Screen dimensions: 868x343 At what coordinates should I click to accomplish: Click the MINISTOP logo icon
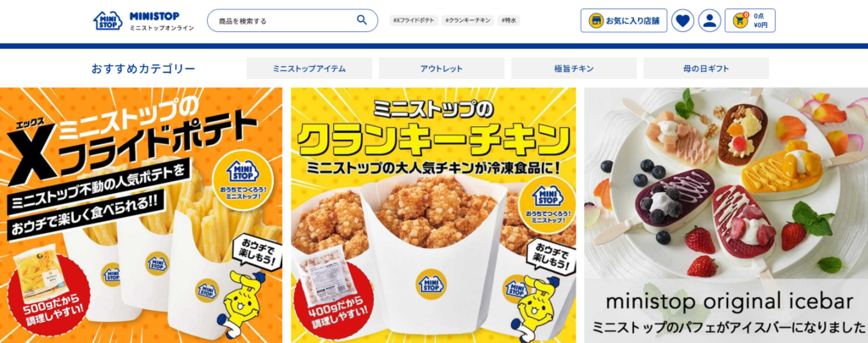(x=108, y=20)
